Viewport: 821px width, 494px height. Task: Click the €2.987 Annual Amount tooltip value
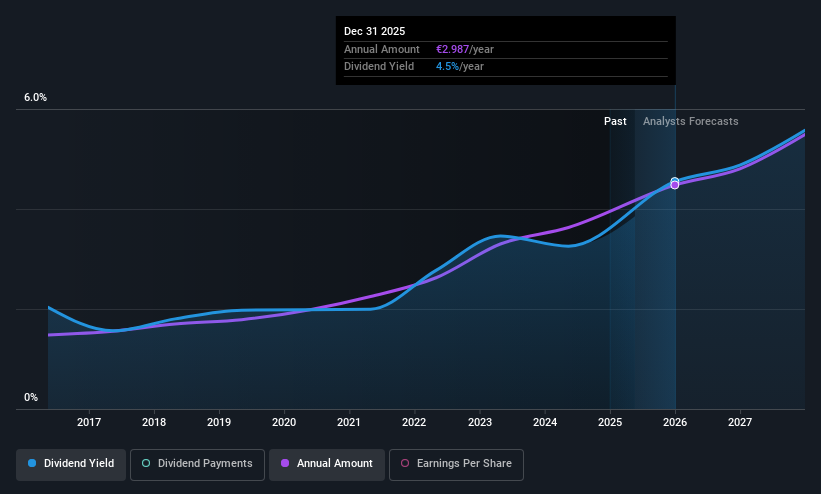pos(452,49)
